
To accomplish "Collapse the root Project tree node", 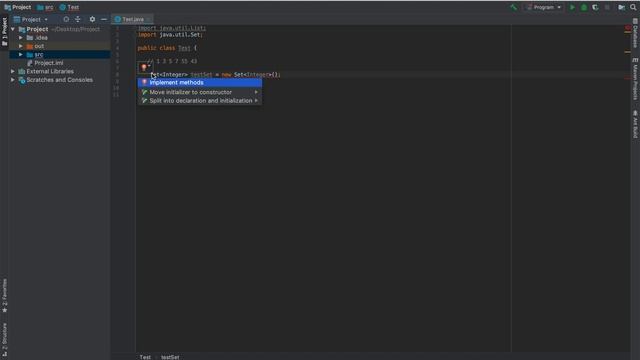I will 13,29.
